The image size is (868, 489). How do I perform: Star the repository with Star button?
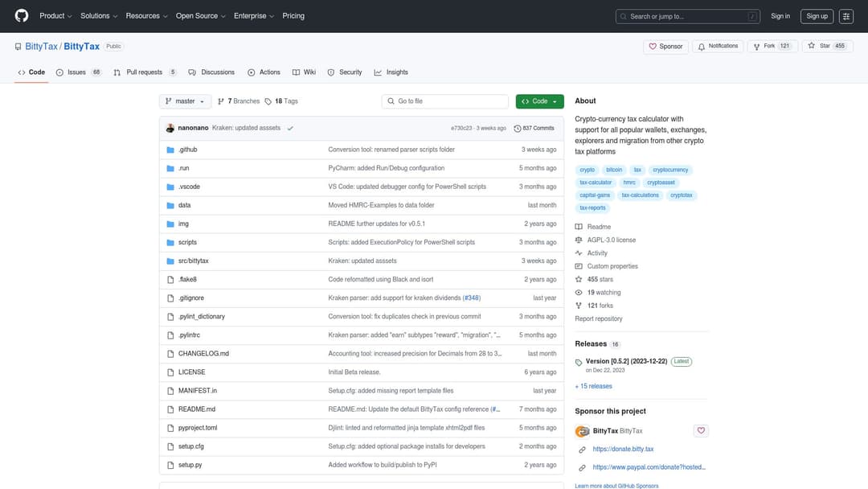click(x=828, y=47)
